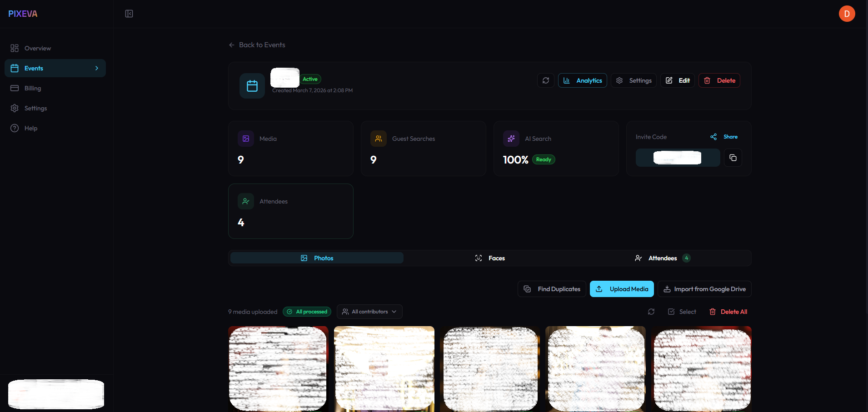Open the Overview section in the sidebar

pos(37,48)
